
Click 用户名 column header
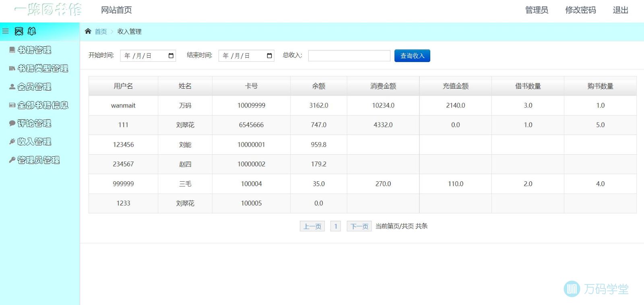123,86
